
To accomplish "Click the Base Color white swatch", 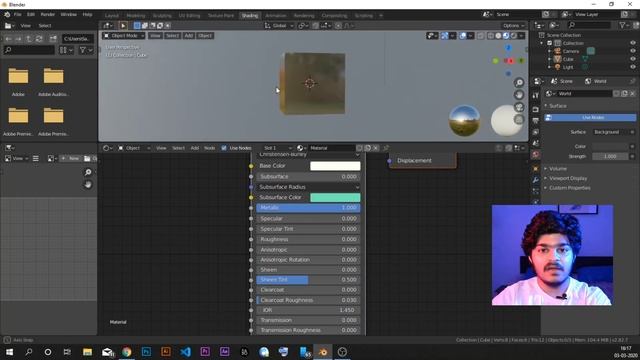I will [x=335, y=166].
